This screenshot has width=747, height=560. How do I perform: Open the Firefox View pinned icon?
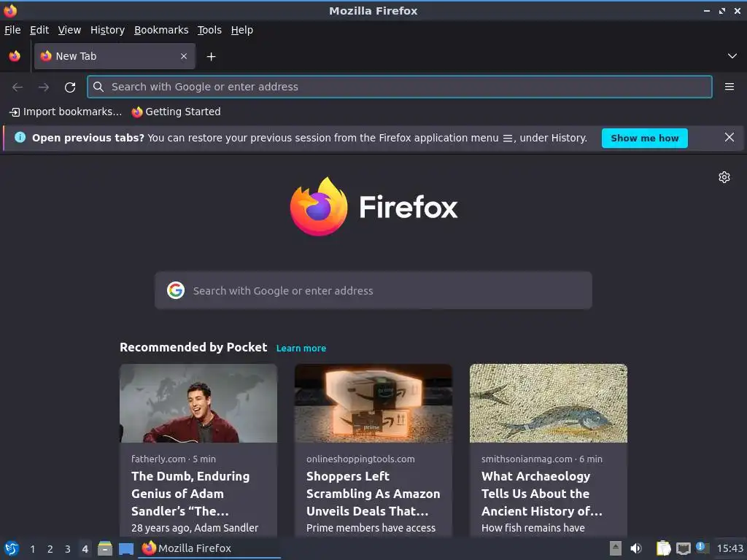click(15, 56)
